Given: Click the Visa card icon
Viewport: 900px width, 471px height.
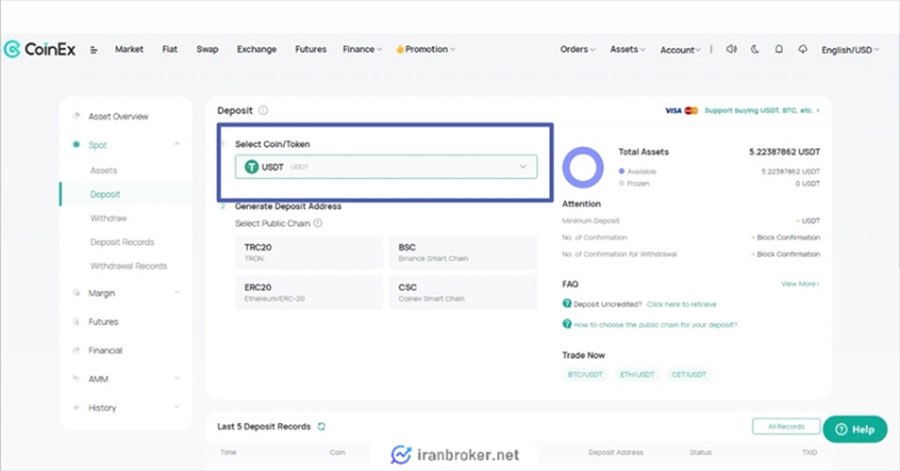Looking at the screenshot, I should [x=673, y=110].
